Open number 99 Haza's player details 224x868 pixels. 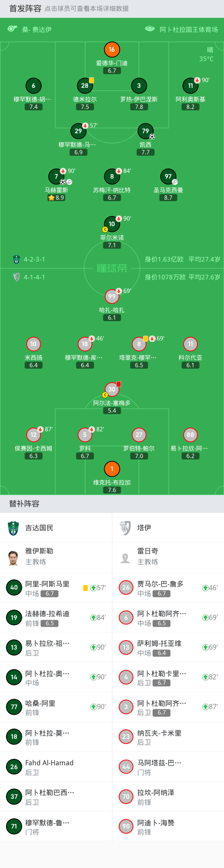(x=112, y=296)
